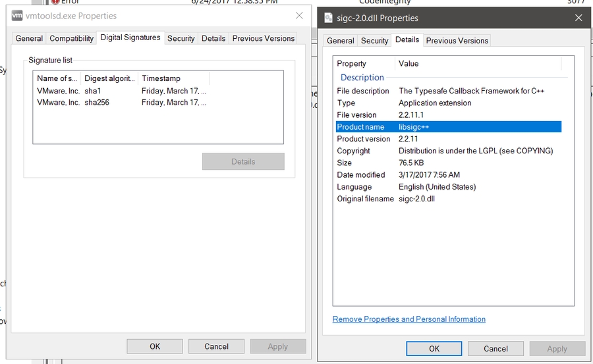Viewport: 593px width, 364px height.
Task: Switch to General tab in vmtoolsd Properties
Action: coord(29,39)
